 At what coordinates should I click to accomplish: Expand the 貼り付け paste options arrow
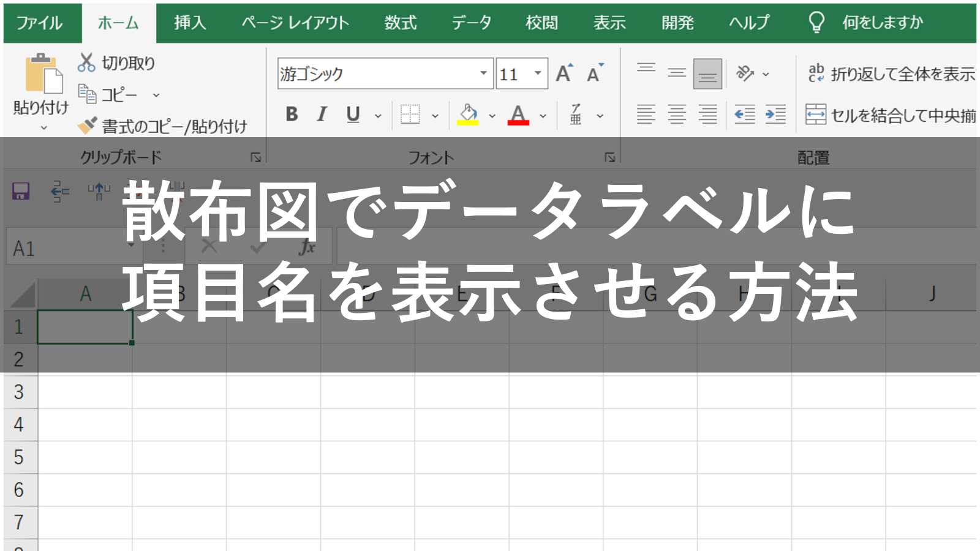(43, 128)
